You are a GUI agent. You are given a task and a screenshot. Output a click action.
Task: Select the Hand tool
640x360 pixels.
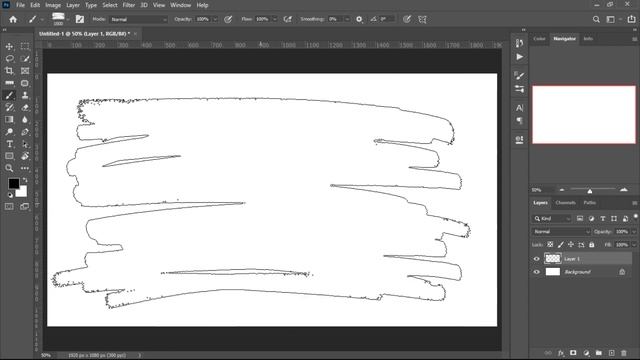click(25, 156)
